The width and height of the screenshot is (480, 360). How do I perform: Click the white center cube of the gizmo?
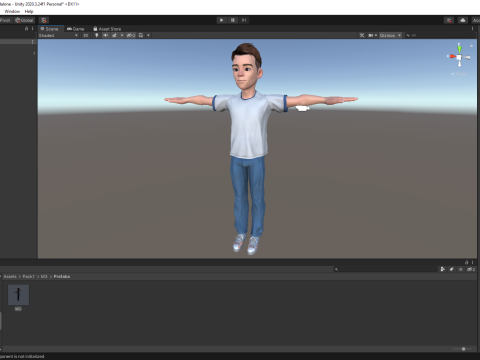click(459, 58)
